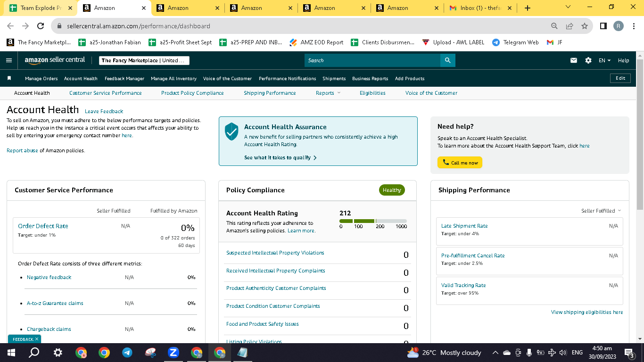Image resolution: width=644 pixels, height=362 pixels.
Task: Click the bookmark flag icon beside Manage Orders
Action: coord(9,78)
